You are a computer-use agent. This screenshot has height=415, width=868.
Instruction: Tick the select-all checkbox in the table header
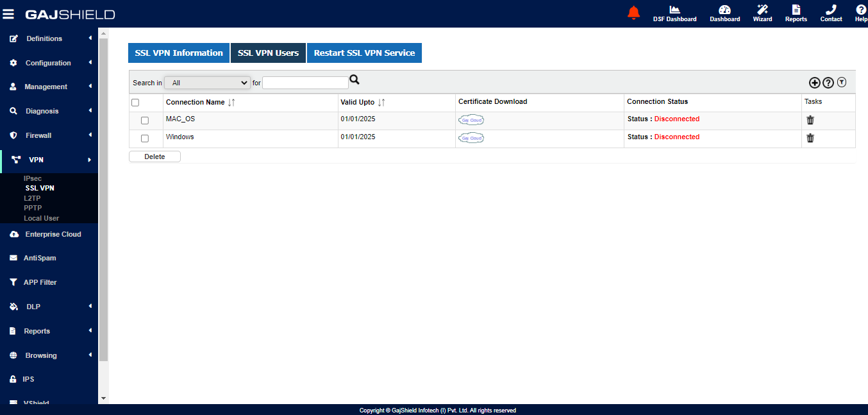135,103
